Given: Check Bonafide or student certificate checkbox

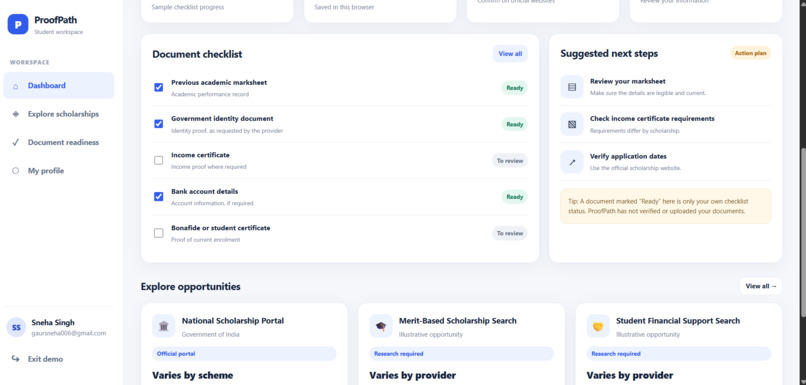Looking at the screenshot, I should [x=159, y=233].
